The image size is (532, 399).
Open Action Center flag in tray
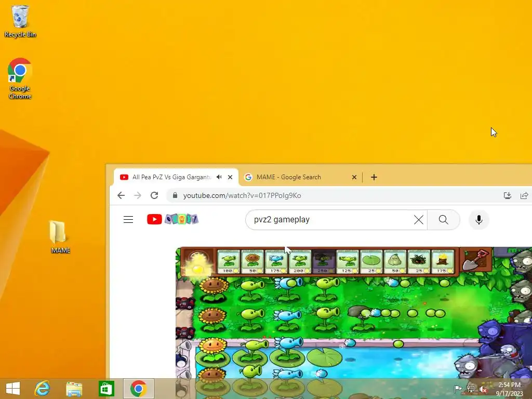(x=458, y=389)
